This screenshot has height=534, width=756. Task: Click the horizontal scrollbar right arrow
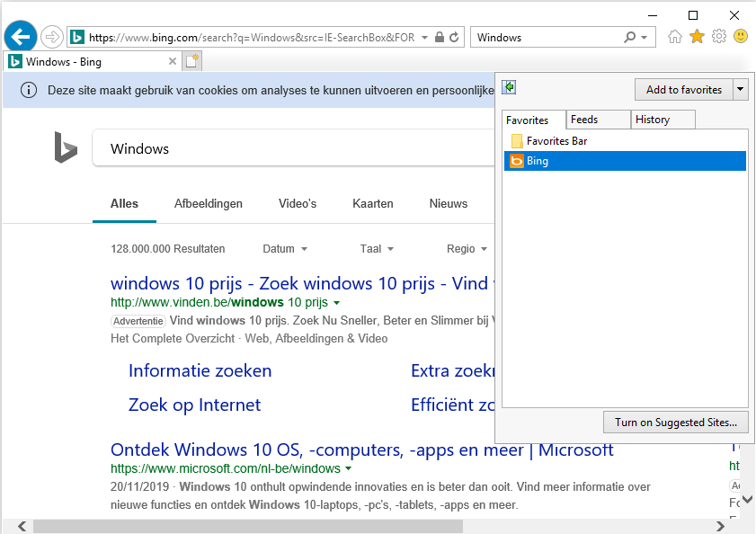coord(720,526)
